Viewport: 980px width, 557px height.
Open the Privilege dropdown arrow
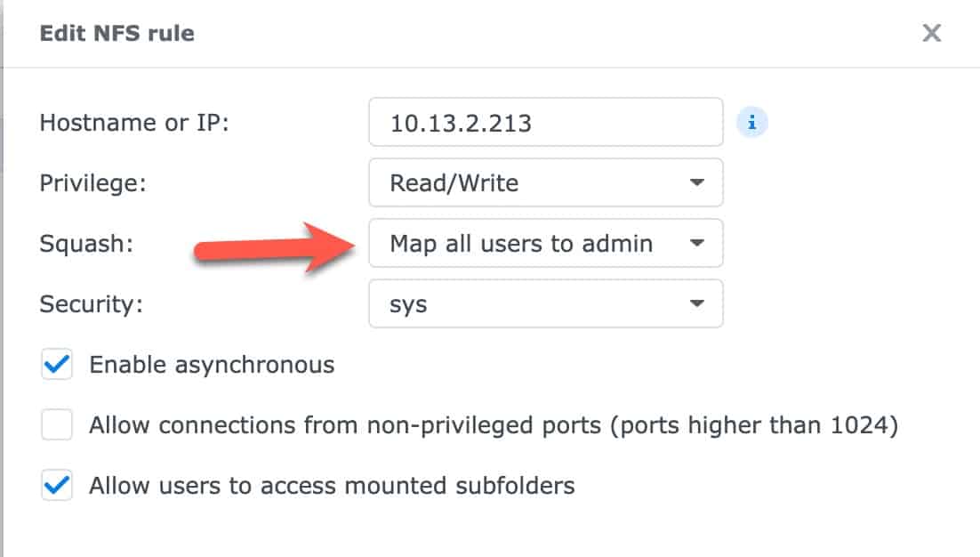(x=697, y=182)
